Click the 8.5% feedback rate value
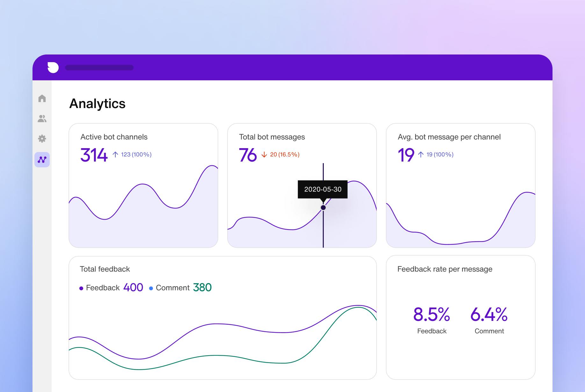The width and height of the screenshot is (585, 392). [432, 314]
